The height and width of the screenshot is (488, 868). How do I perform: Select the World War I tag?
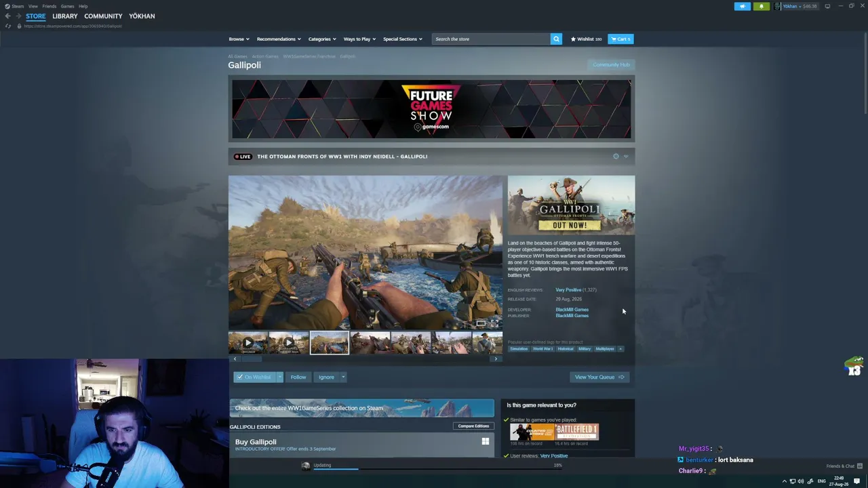point(542,349)
